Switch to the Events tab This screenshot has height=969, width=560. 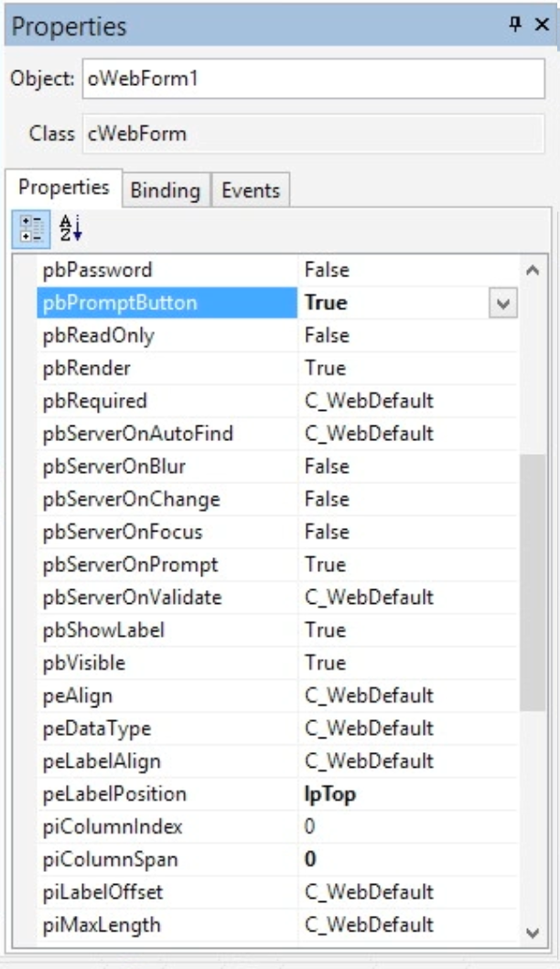251,190
